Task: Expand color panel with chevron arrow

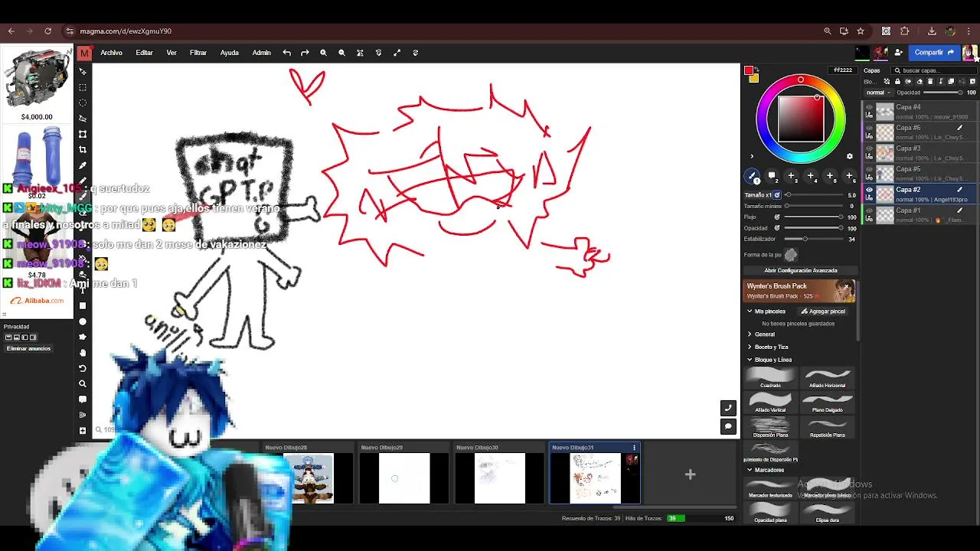Action: (751, 156)
